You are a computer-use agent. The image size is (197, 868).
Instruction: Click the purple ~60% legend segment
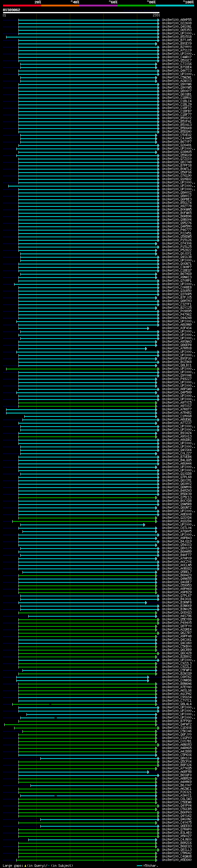(x=98, y=6)
